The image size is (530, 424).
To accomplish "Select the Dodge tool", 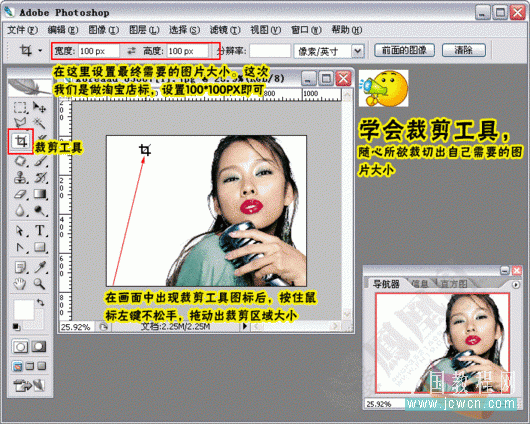I will tap(40, 211).
